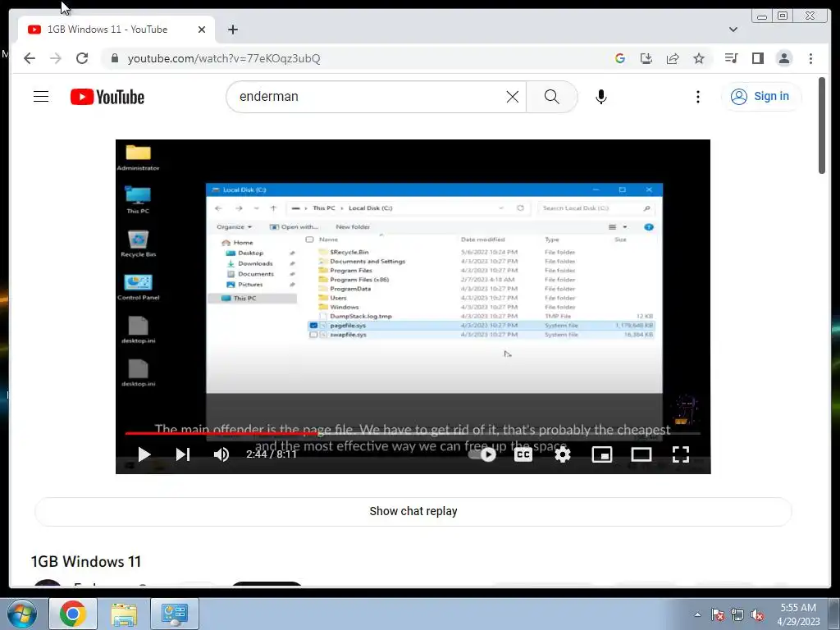Share this page from address bar
Viewport: 840px width, 630px height.
(673, 58)
